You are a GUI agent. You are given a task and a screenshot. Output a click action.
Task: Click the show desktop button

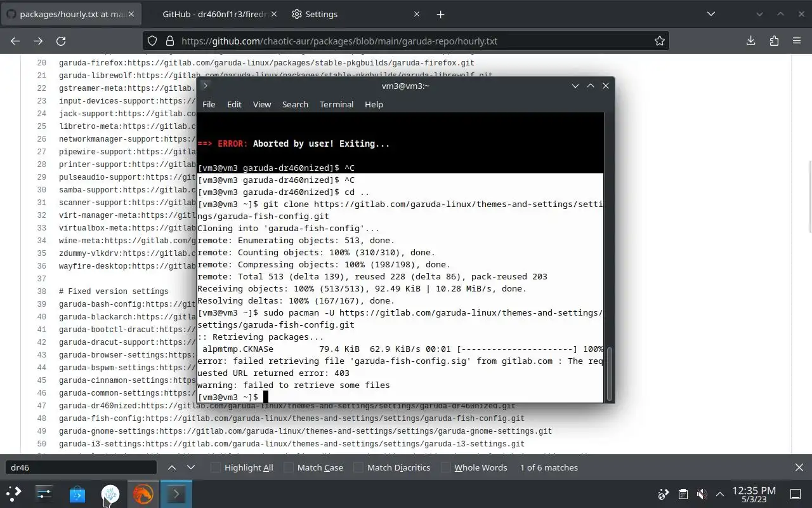(796, 493)
